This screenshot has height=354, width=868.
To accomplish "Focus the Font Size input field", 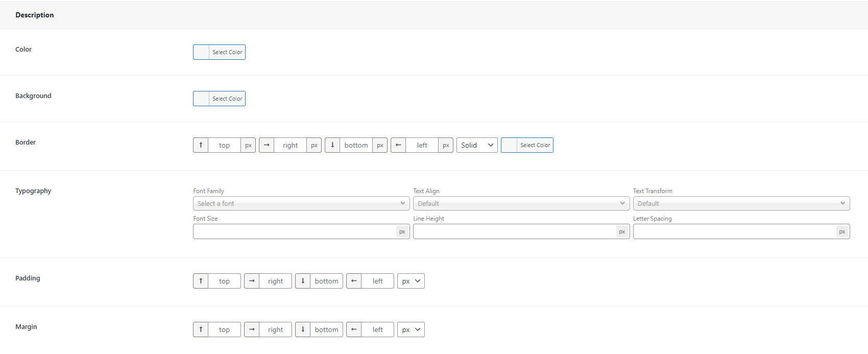I will [x=295, y=231].
